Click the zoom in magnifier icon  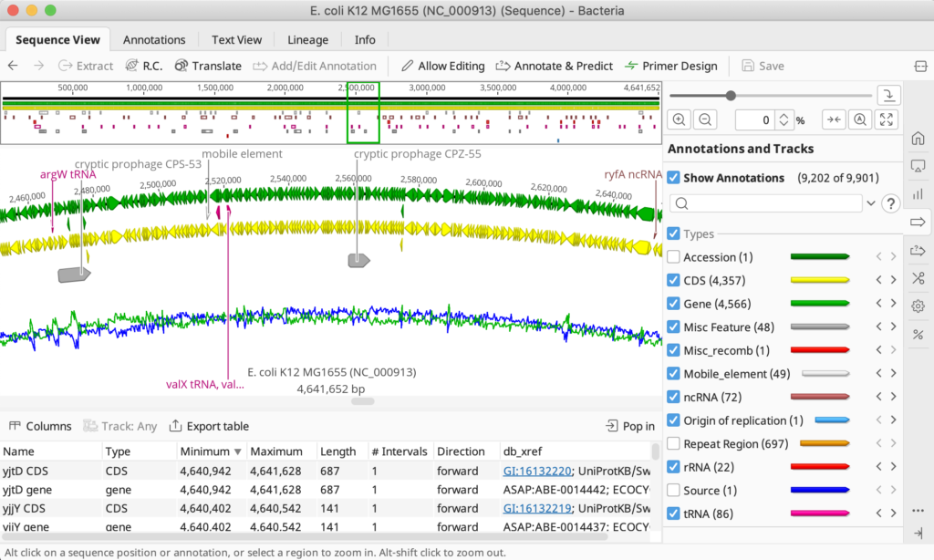tap(678, 119)
